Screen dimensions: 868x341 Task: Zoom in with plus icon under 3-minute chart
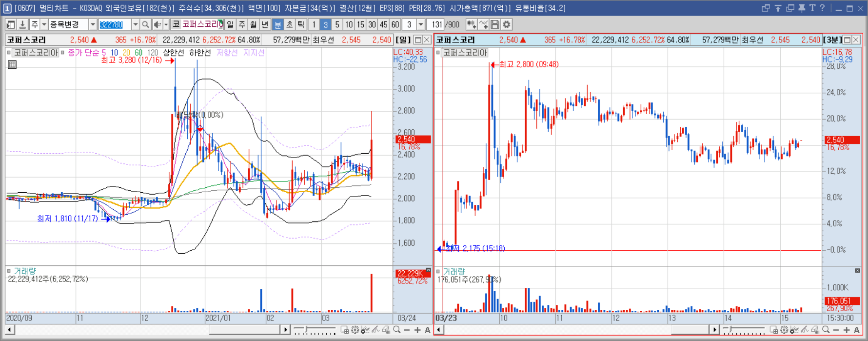point(847,330)
